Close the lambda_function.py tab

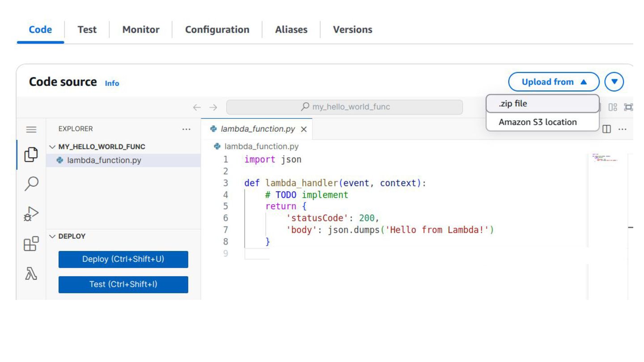pyautogui.click(x=304, y=129)
